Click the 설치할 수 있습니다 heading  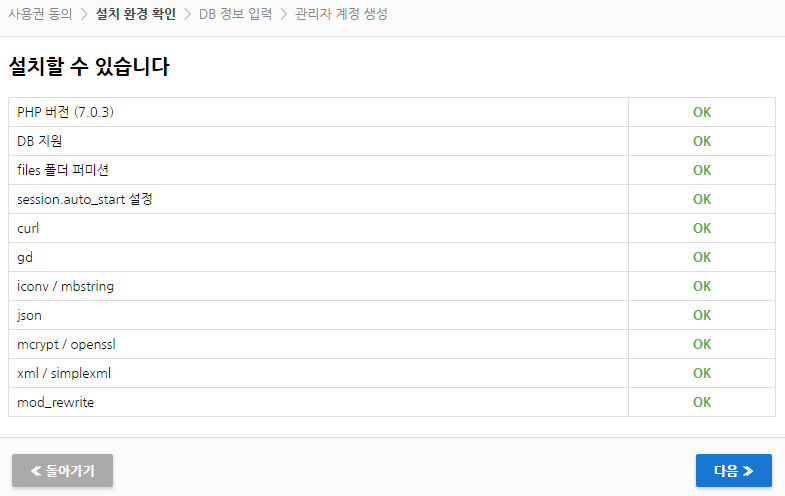[89, 67]
